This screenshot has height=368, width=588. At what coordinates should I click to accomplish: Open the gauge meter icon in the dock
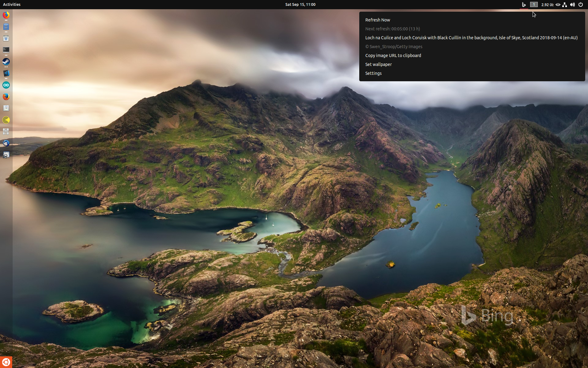point(6,108)
